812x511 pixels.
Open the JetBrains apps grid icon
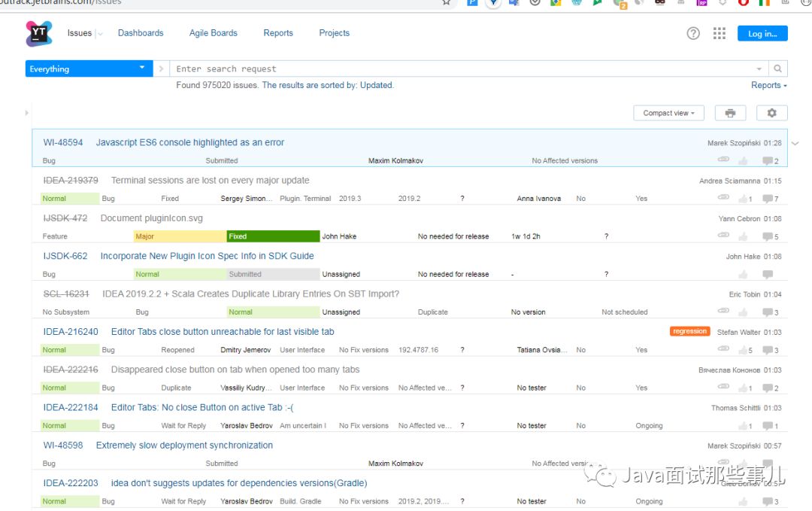[720, 34]
